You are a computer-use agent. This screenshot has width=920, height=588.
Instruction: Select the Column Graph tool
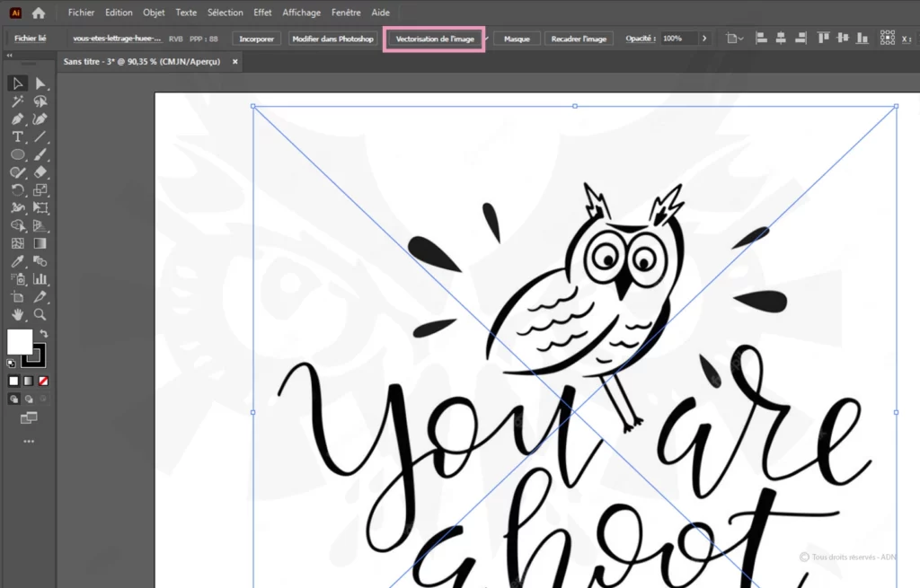(40, 279)
